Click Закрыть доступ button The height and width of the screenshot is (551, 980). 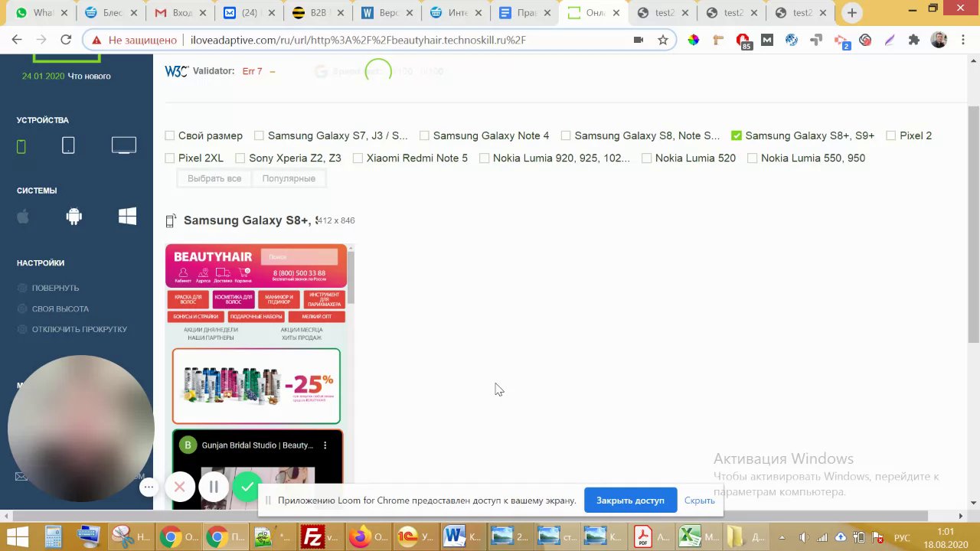630,500
